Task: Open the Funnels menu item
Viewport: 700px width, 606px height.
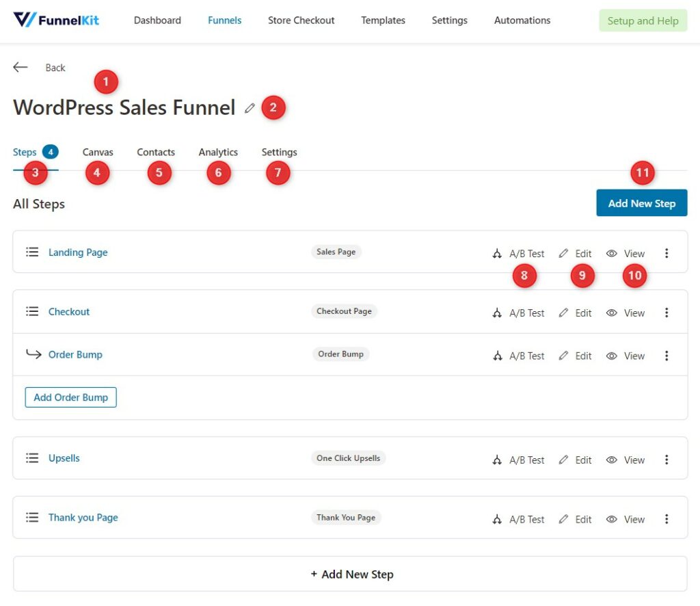Action: (x=224, y=20)
